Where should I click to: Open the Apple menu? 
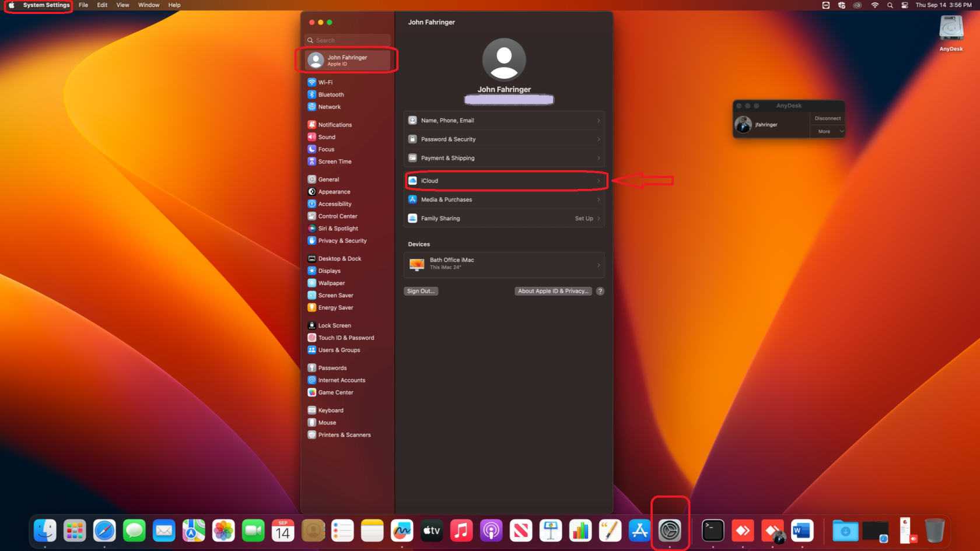11,5
